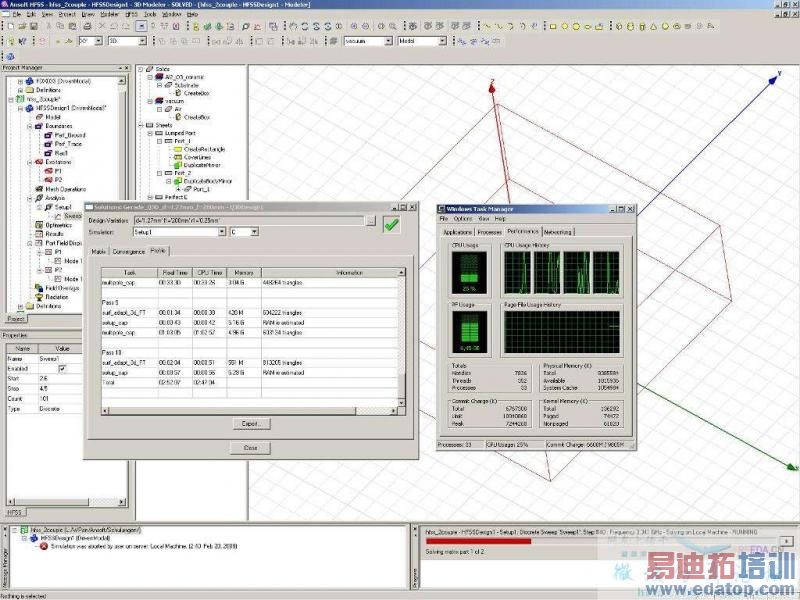
Task: Click the Undo toolbar icon
Action: coord(114,26)
